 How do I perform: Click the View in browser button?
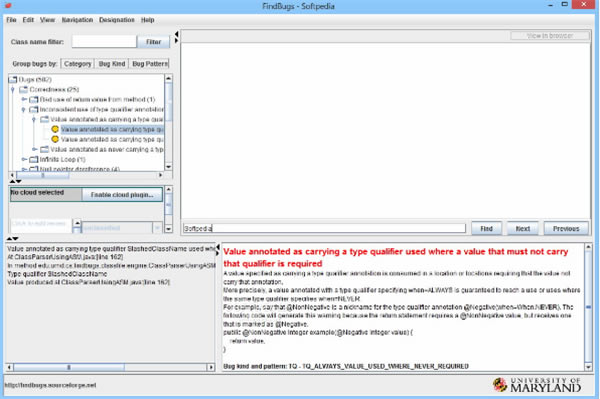[x=549, y=36]
